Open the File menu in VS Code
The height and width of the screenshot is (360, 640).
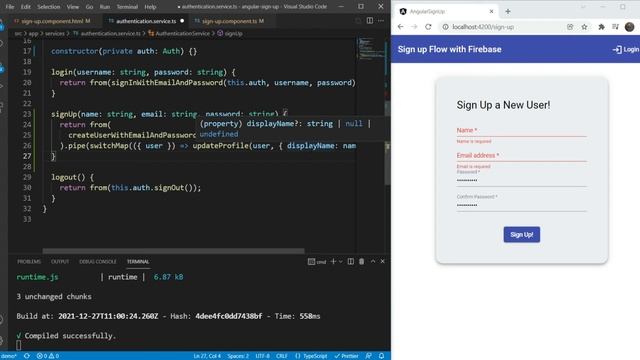10,7
